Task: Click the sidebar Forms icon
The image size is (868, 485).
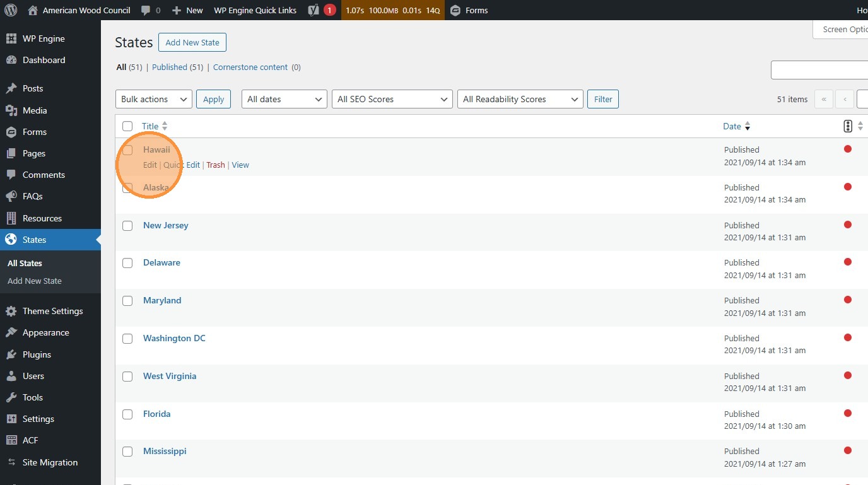Action: pos(11,132)
